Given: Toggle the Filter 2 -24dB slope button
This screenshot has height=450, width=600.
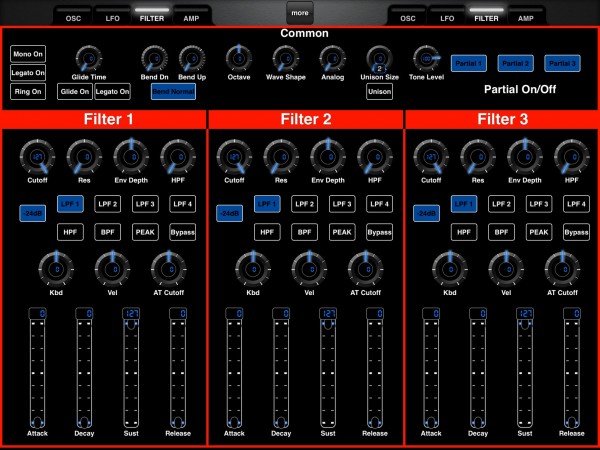Looking at the screenshot, I should click(229, 213).
